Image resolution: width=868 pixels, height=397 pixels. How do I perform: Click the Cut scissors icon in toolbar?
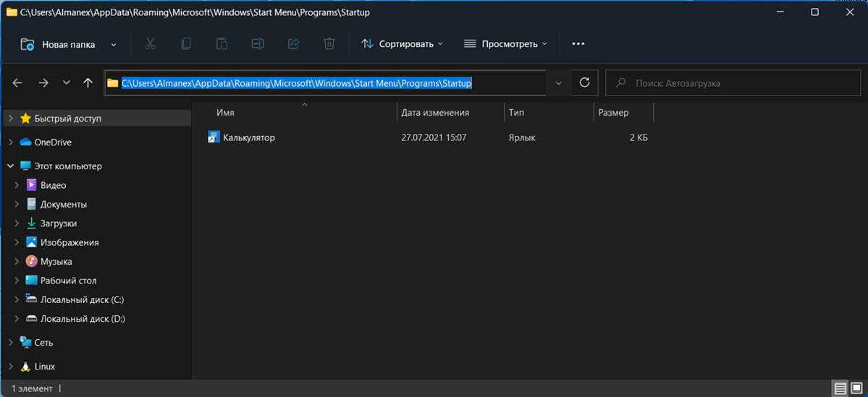point(150,44)
